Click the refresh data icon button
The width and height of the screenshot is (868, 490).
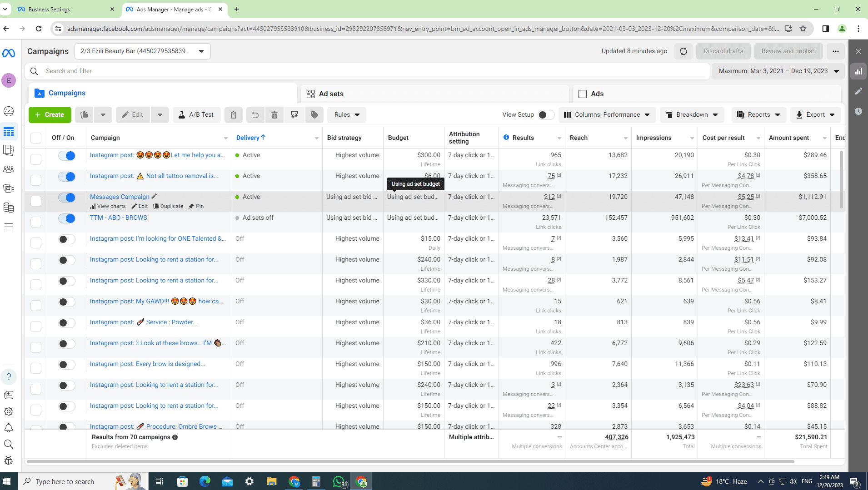(683, 51)
